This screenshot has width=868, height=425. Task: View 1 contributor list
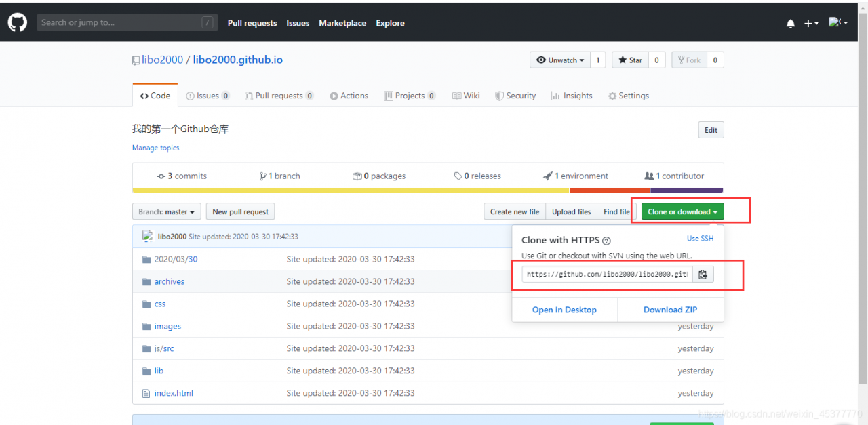674,176
